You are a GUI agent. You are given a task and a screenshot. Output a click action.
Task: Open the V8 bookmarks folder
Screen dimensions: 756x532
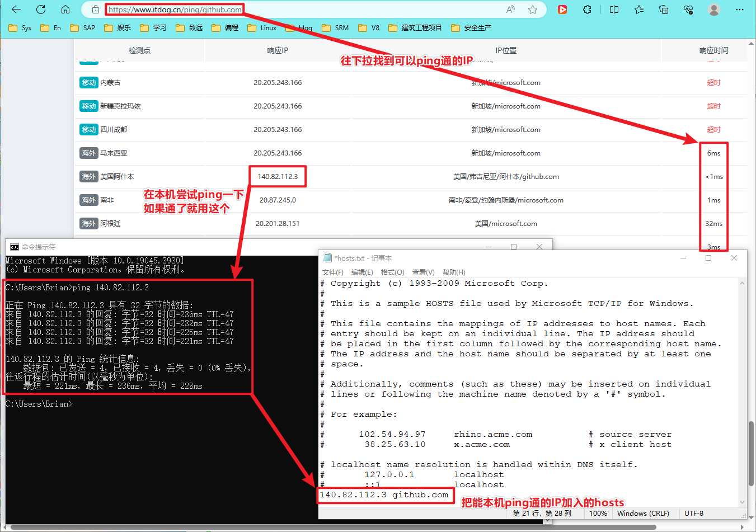(369, 28)
